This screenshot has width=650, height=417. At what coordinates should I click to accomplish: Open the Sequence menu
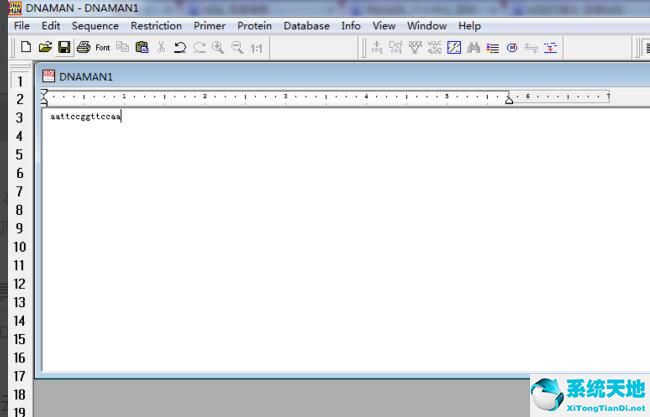[x=95, y=26]
